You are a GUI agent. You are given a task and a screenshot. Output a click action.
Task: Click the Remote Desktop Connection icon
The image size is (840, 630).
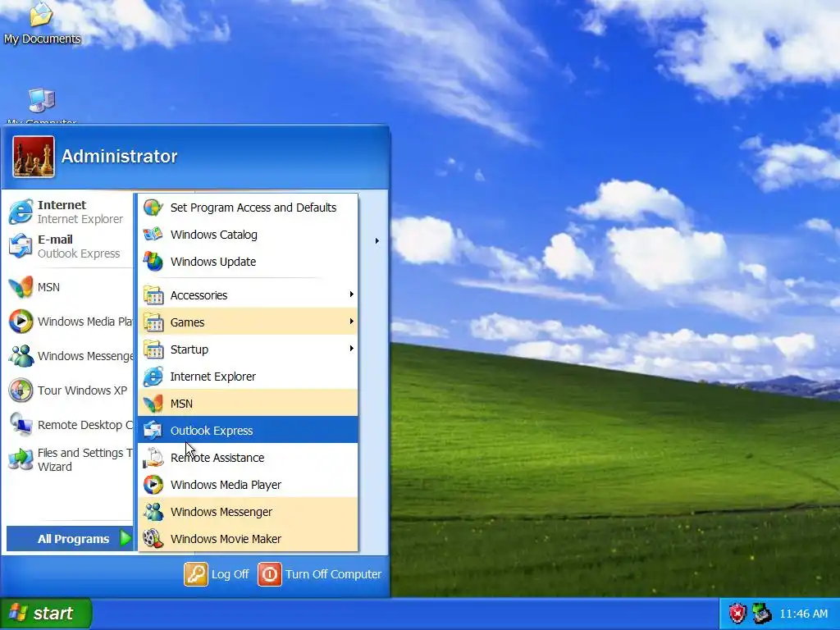[21, 425]
